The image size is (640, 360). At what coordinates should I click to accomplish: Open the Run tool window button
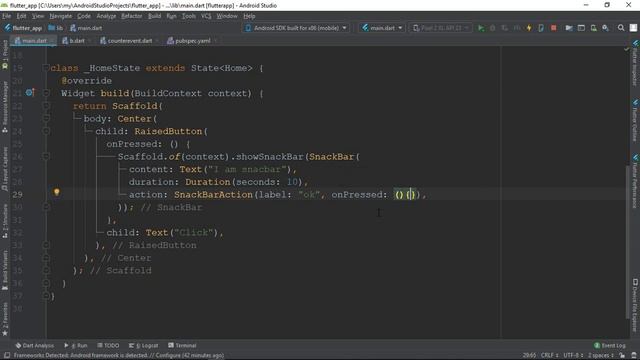point(76,345)
